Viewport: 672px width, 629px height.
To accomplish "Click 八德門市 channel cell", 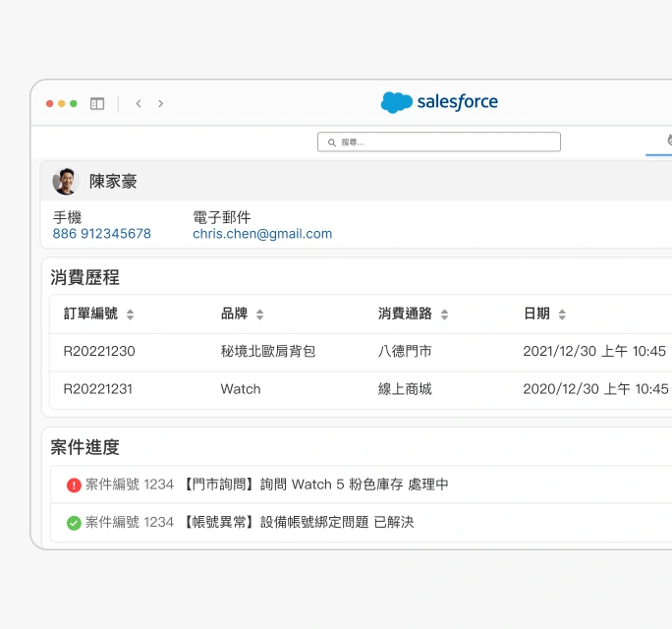I will (405, 351).
